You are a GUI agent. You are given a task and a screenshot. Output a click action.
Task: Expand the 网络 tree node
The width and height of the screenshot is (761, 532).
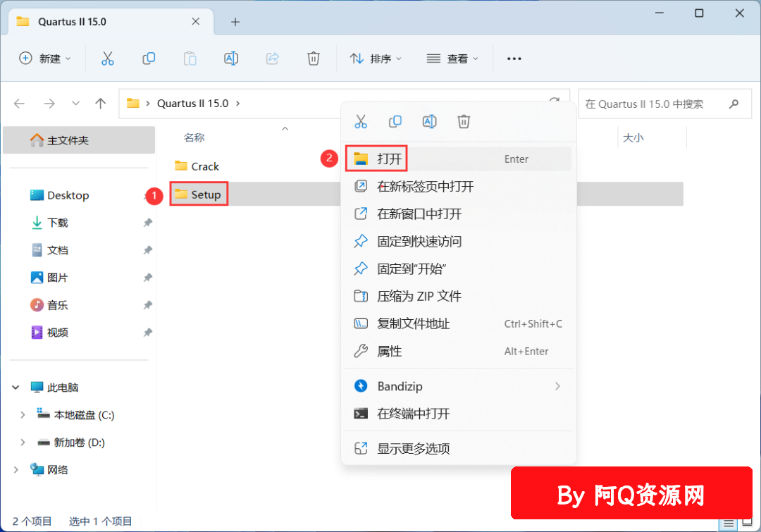coord(16,470)
